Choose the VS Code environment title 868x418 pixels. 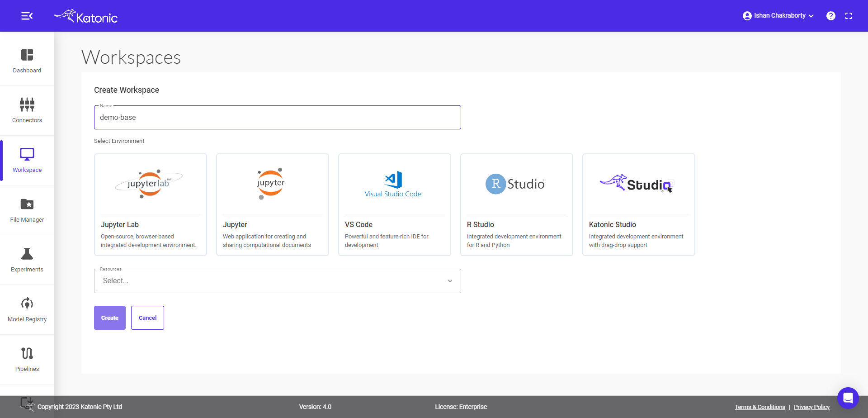[x=359, y=225]
